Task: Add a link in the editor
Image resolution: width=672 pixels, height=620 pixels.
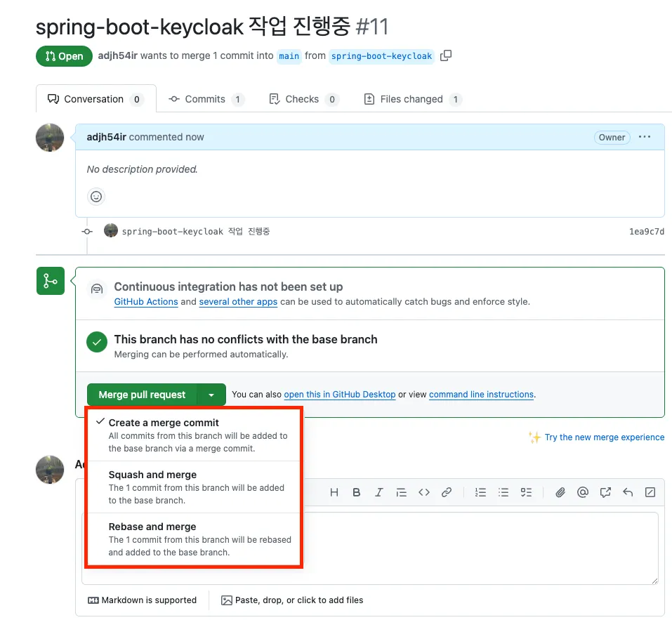Action: (446, 492)
